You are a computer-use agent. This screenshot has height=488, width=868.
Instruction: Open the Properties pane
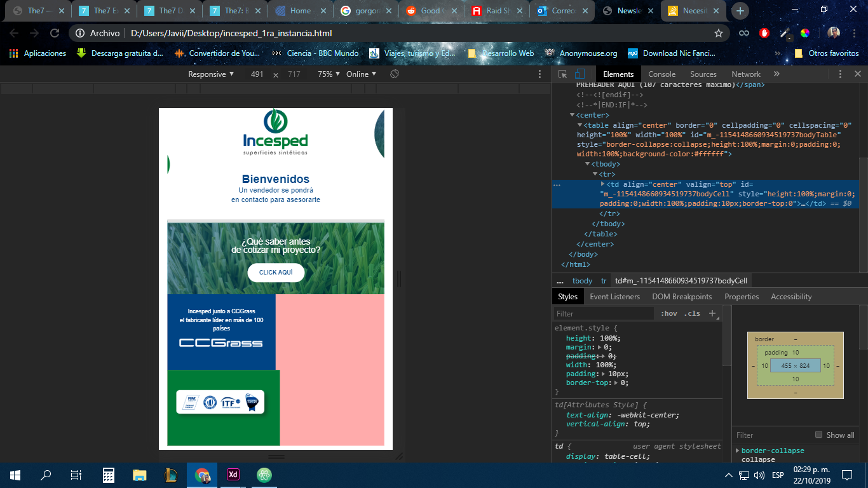[x=742, y=297]
